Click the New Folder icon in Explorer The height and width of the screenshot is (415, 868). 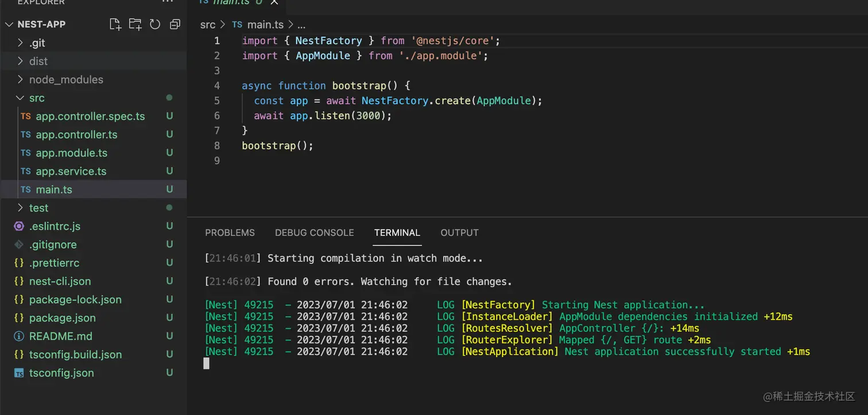[135, 24]
